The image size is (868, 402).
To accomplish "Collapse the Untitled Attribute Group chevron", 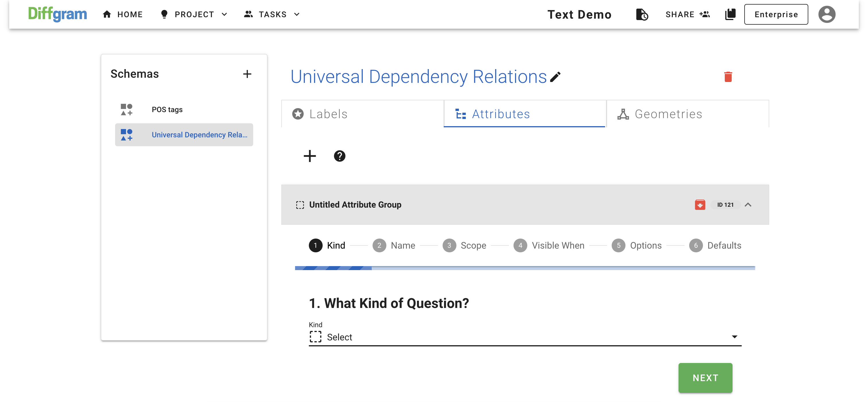I will [x=748, y=205].
